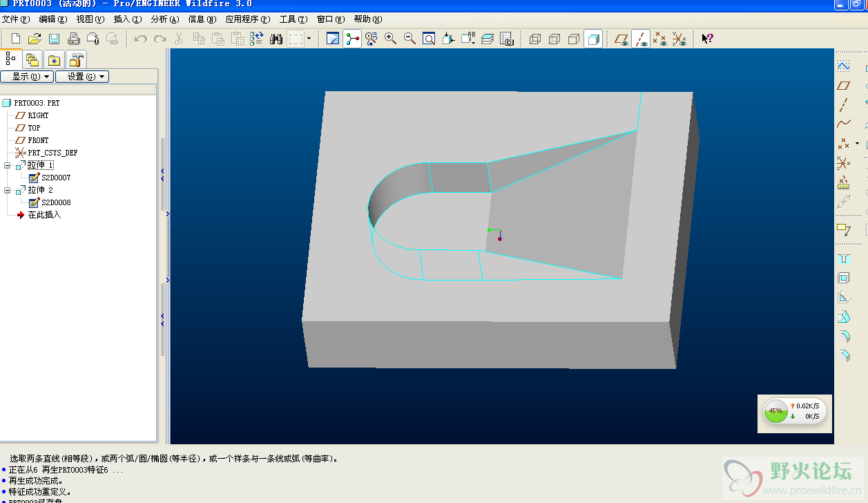Image resolution: width=868 pixels, height=503 pixels.
Task: Select the Datum Curve tool
Action: point(843,124)
